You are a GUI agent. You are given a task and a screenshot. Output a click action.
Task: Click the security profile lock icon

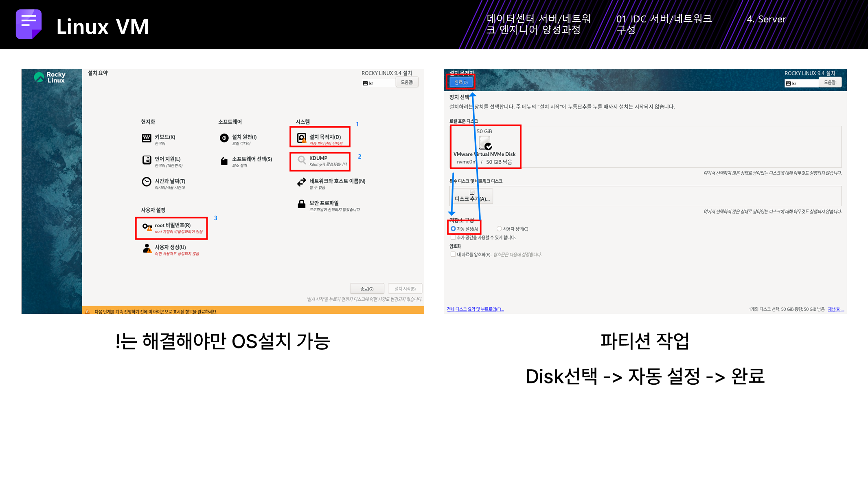pyautogui.click(x=301, y=204)
